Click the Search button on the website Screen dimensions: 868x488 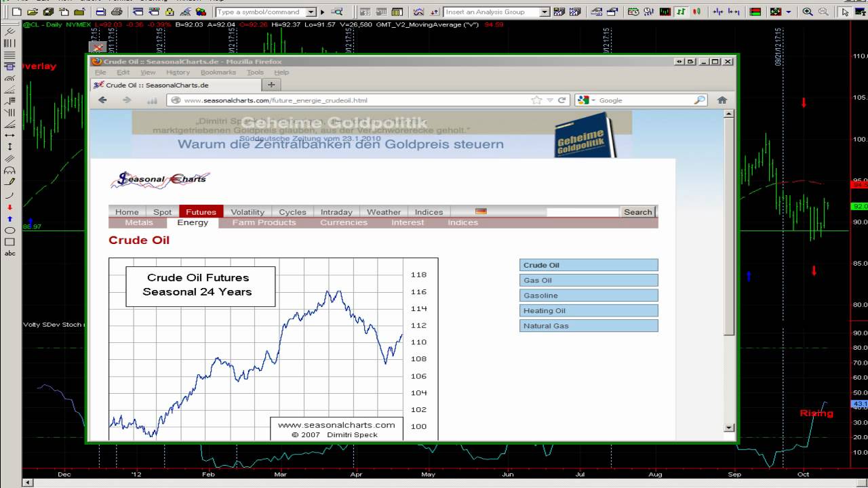[x=637, y=212]
